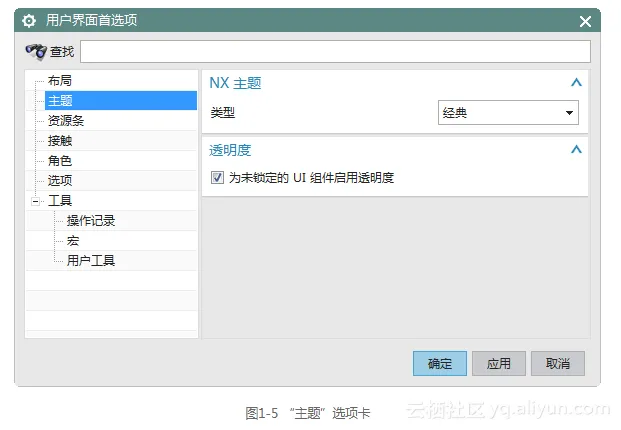Collapse the NX 主题 section
The width and height of the screenshot is (621, 430).
[x=576, y=83]
